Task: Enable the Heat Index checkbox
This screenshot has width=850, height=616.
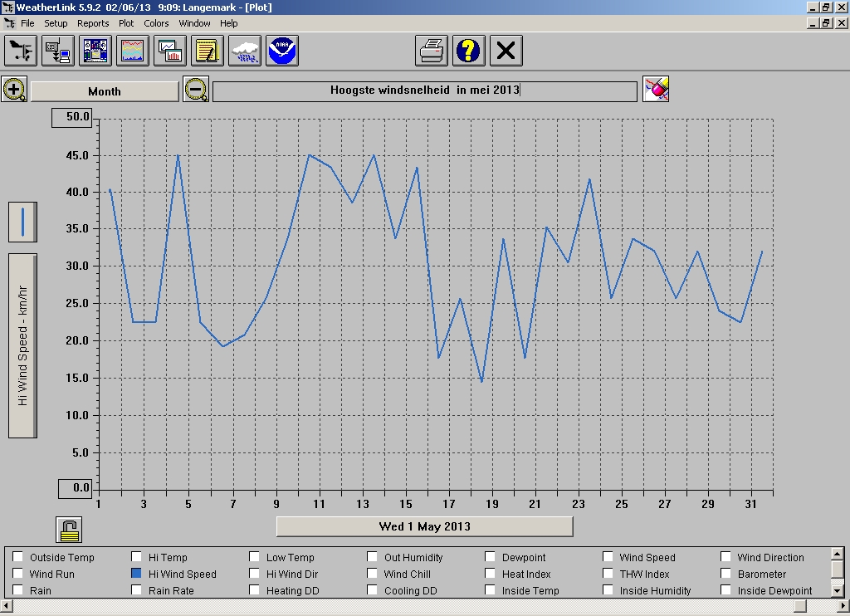Action: pyautogui.click(x=490, y=573)
